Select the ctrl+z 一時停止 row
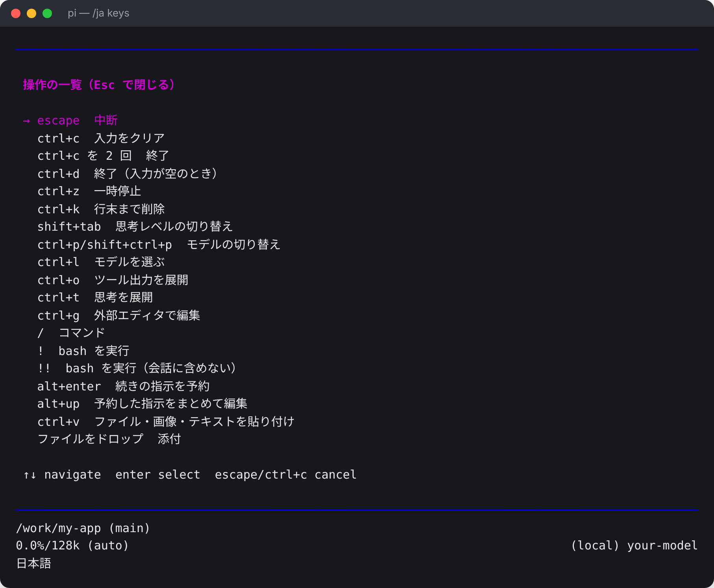714x588 pixels. tap(89, 191)
